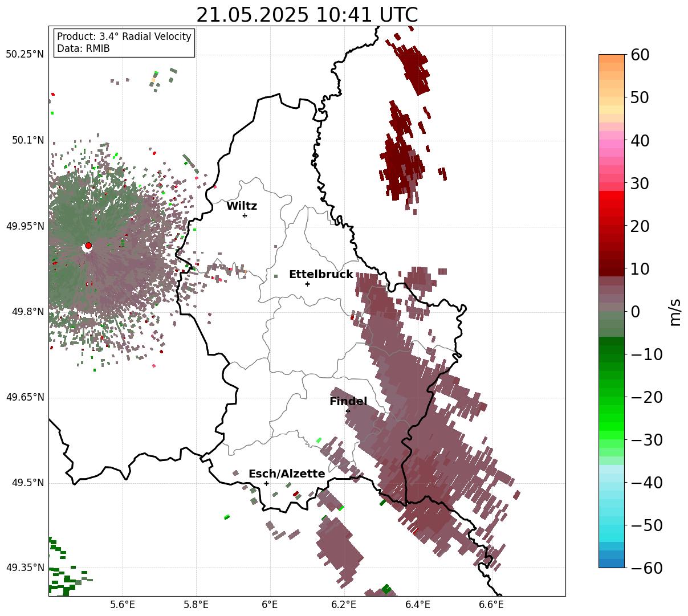Click the 49.35°N latitude label
Screen dimensions: 688x616
click(x=25, y=568)
